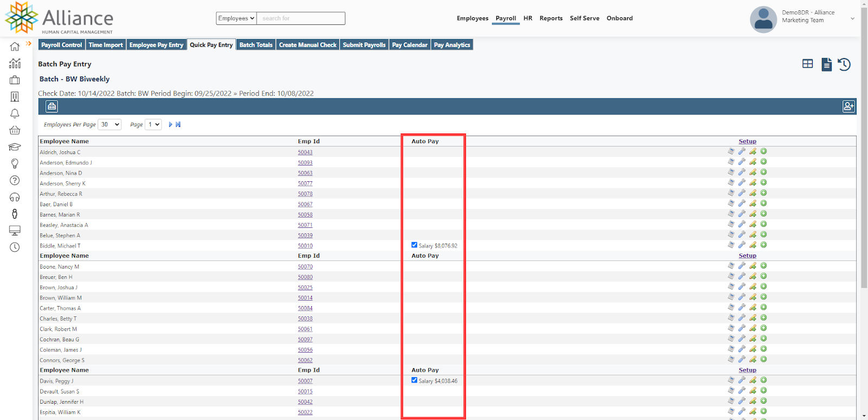868x420 pixels.
Task: Click the page vertical scrollbar
Action: [864, 147]
